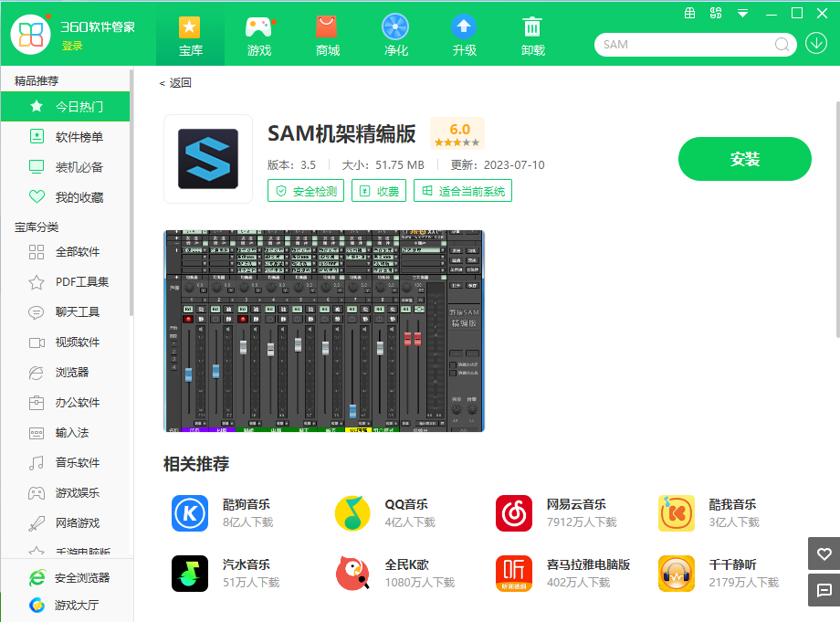Click the floating heart button
Viewport: 840px width, 622px height.
point(824,553)
